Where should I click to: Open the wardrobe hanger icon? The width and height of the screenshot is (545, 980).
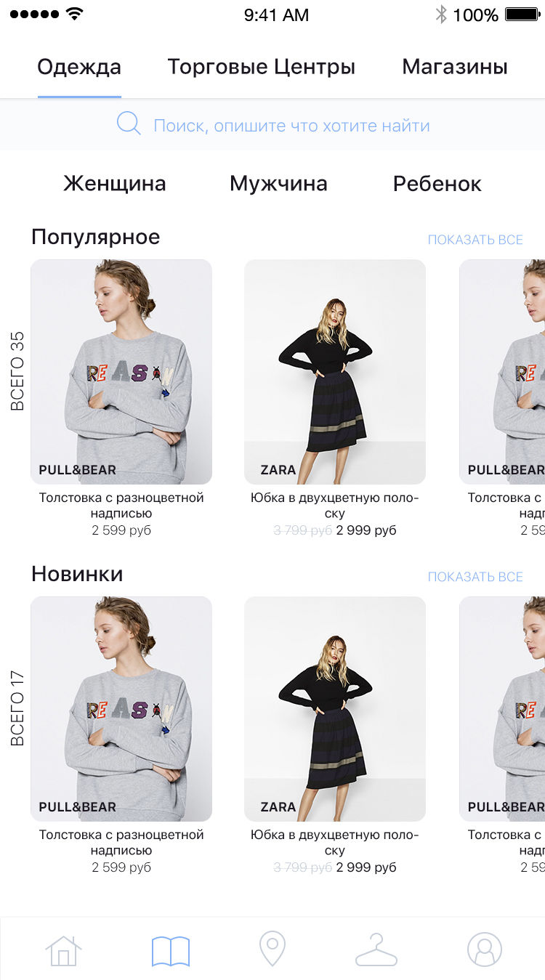pos(376,949)
